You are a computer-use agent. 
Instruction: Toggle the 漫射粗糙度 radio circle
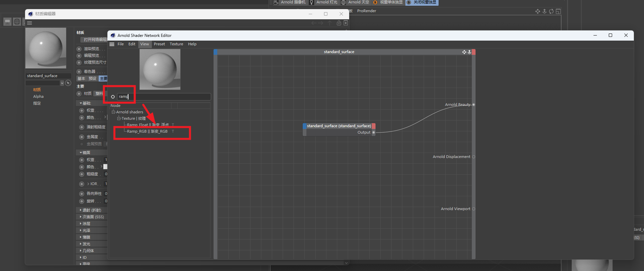pyautogui.click(x=82, y=127)
